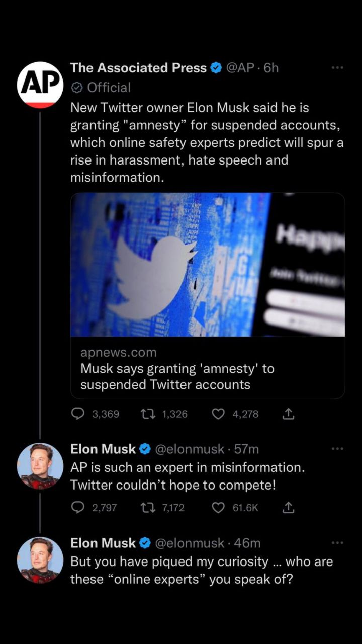Open more options on Musk's 46m tweet
Screen dimensions: 362x644
point(337,543)
